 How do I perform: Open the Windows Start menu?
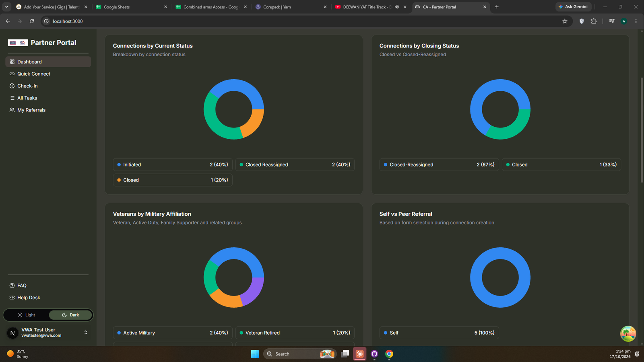pos(255,354)
